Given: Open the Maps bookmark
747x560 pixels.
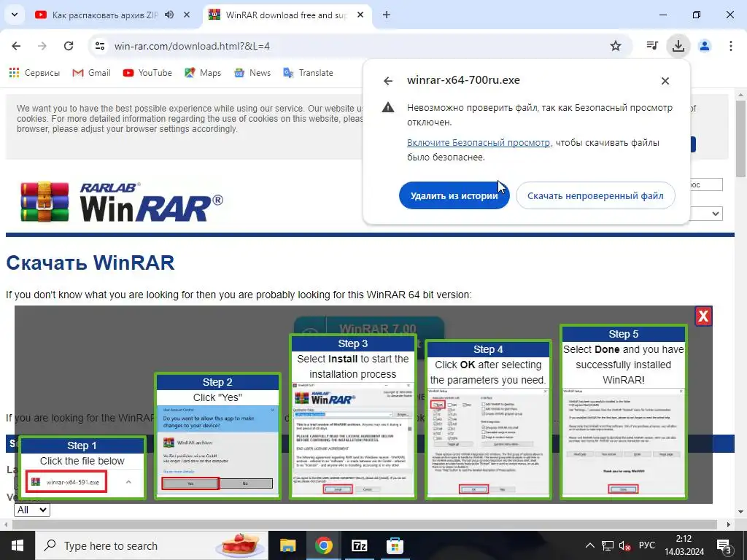Looking at the screenshot, I should pos(203,73).
